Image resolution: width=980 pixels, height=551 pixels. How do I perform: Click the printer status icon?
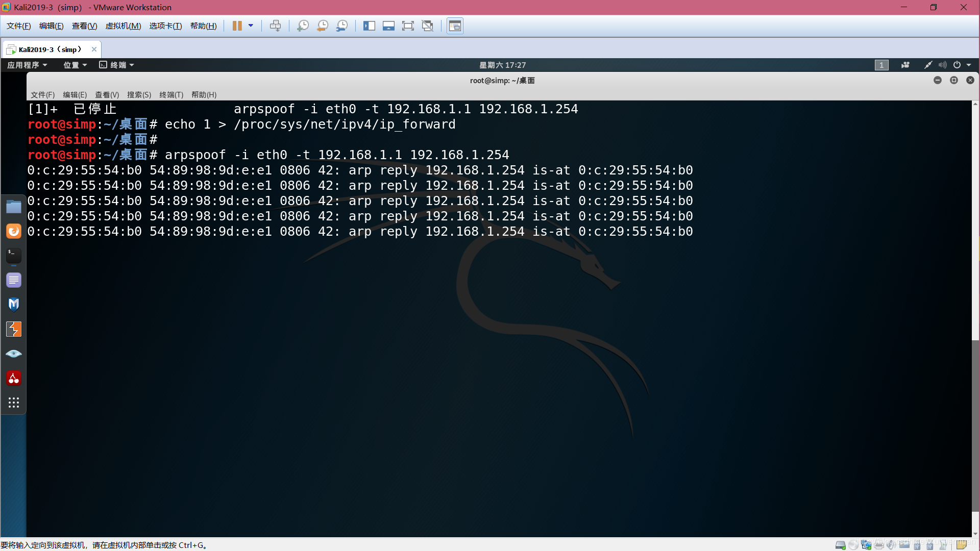click(x=879, y=545)
